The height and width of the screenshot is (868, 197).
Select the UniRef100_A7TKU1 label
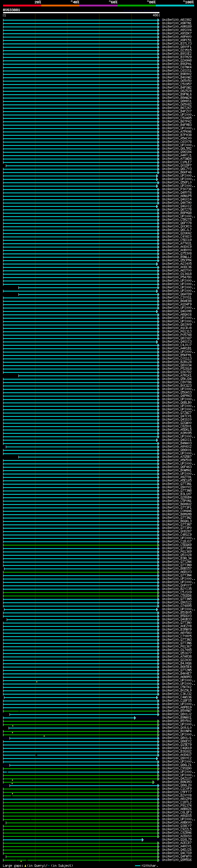(x=176, y=243)
